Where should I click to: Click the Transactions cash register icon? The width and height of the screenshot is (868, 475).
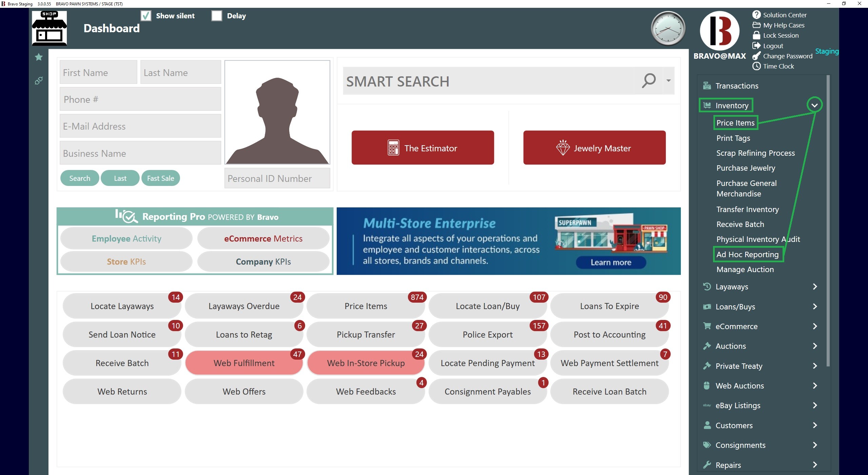point(707,85)
